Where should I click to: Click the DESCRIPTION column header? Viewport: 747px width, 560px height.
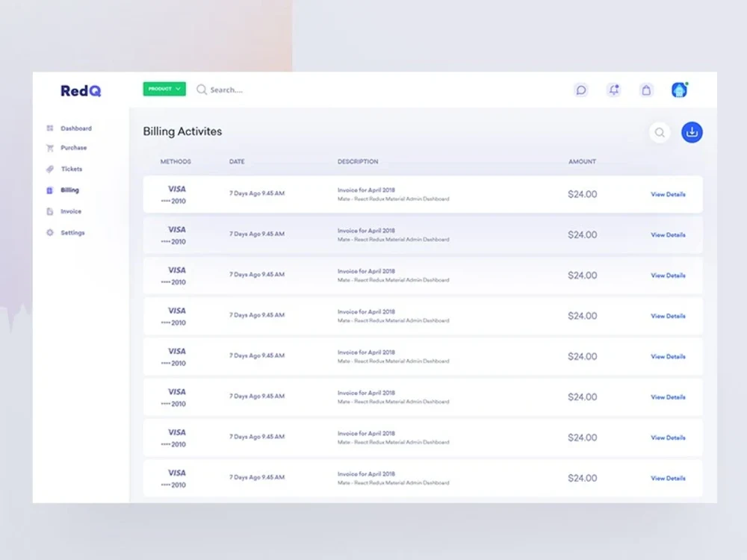pyautogui.click(x=358, y=162)
